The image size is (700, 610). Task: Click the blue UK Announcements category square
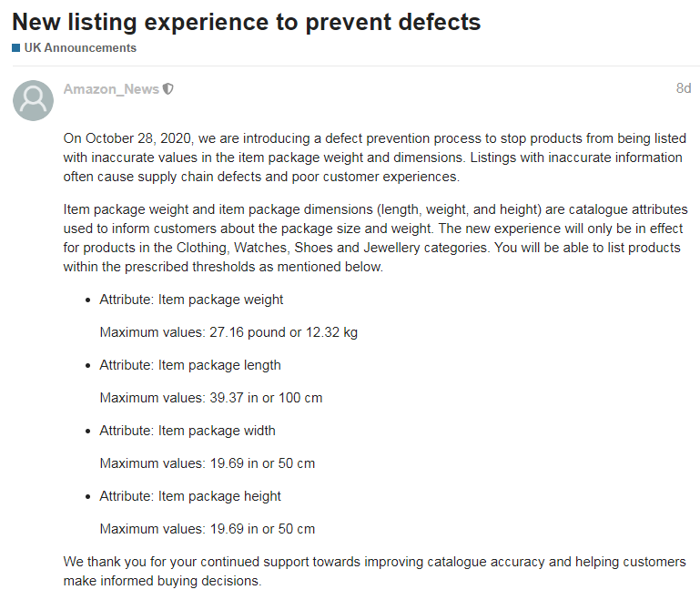click(x=15, y=47)
